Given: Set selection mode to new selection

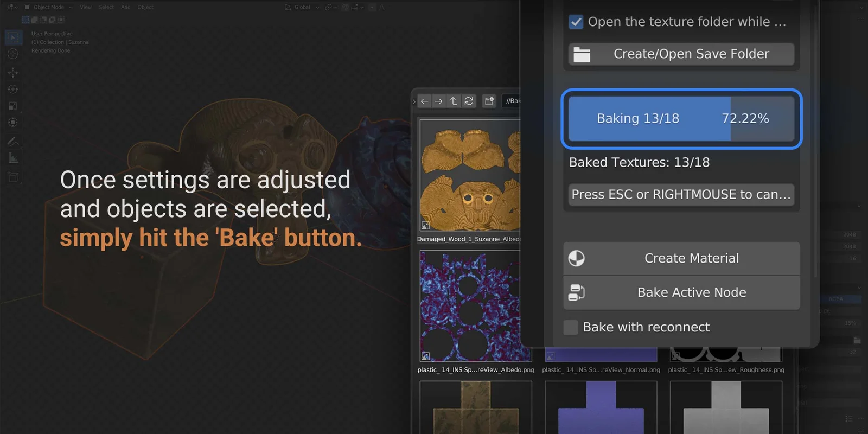Looking at the screenshot, I should (25, 20).
